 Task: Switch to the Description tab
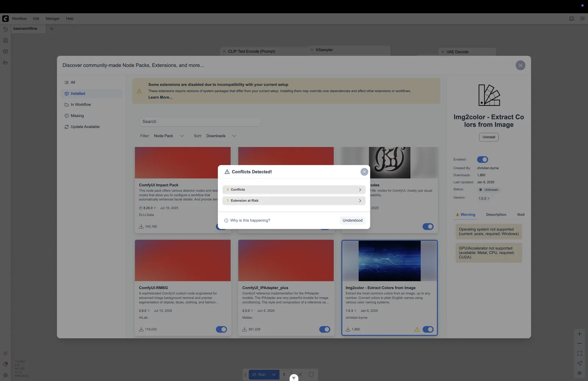point(496,215)
